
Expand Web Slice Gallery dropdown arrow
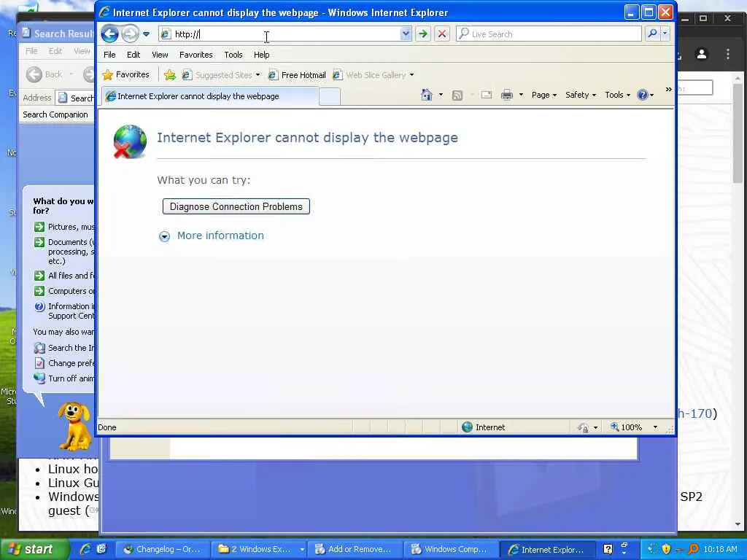coord(411,75)
